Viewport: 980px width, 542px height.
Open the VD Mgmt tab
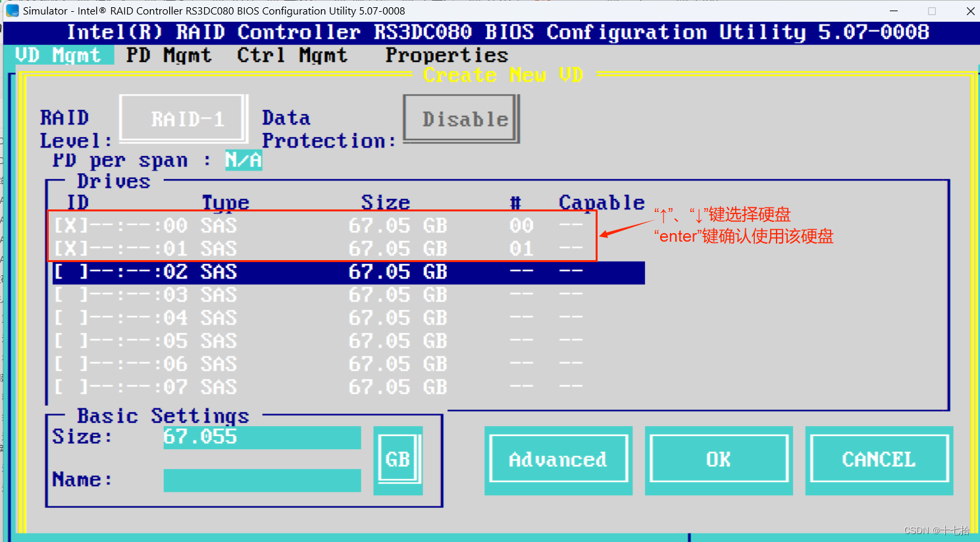coord(59,55)
